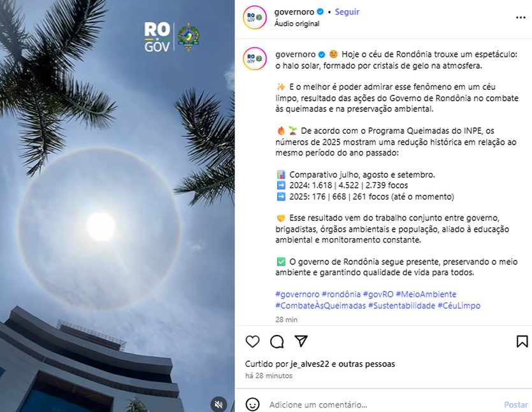The height and width of the screenshot is (412, 532).
Task: Unmute the video sound icon
Action: click(219, 404)
